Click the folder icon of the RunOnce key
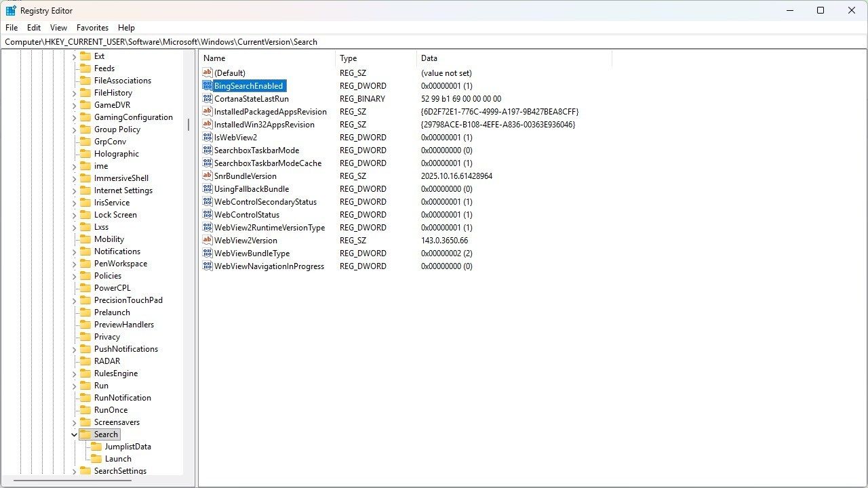The image size is (868, 488). tap(85, 410)
